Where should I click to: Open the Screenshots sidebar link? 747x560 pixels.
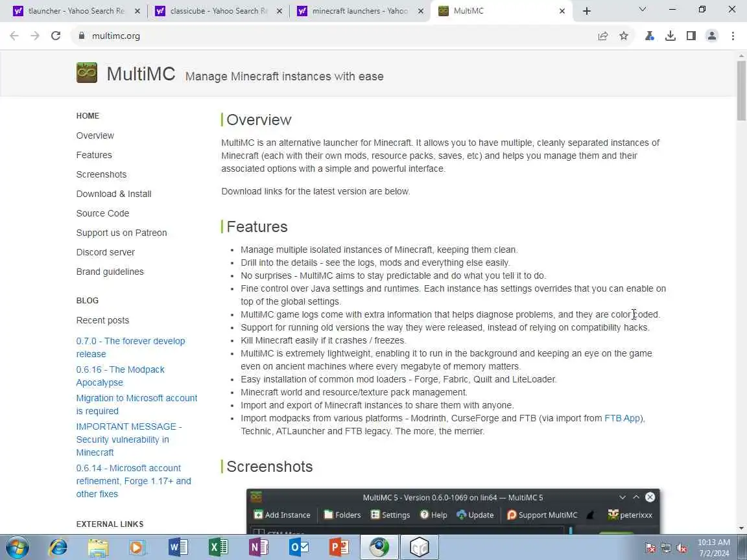(101, 175)
